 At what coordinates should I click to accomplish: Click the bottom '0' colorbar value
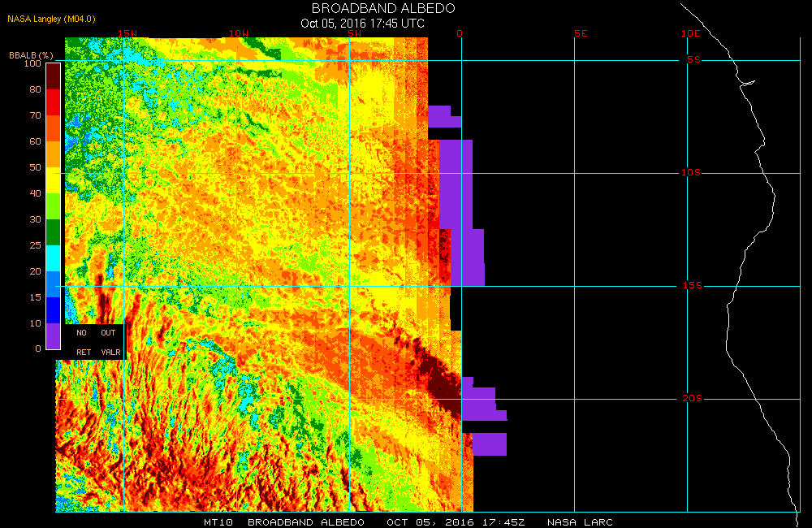[x=38, y=348]
